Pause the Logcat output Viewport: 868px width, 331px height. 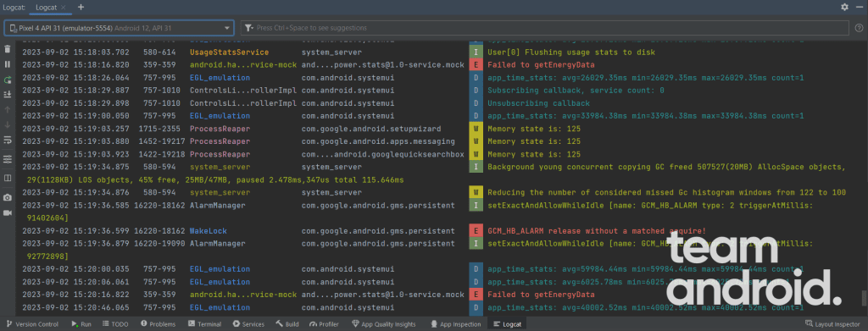7,64
